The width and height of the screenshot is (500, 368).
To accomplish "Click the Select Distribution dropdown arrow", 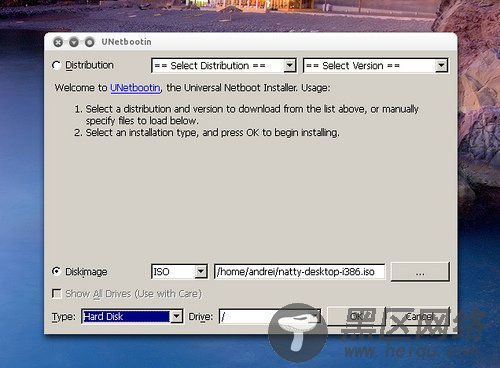I will [x=290, y=65].
